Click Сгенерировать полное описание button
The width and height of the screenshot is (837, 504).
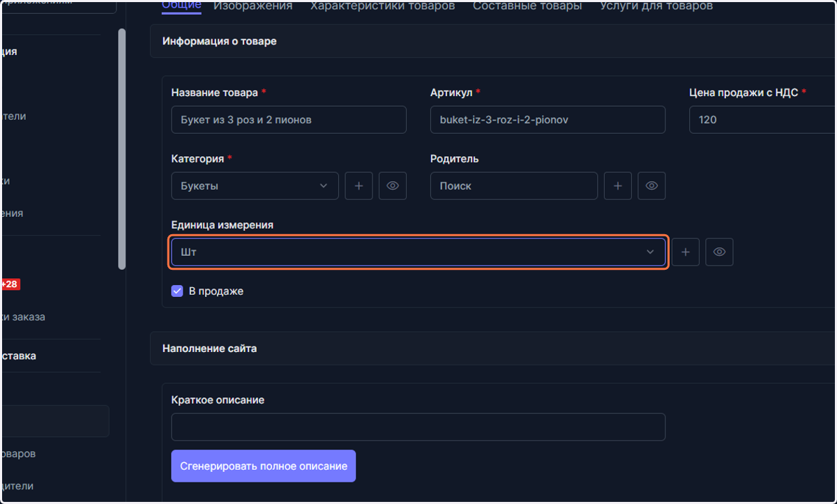tap(264, 466)
